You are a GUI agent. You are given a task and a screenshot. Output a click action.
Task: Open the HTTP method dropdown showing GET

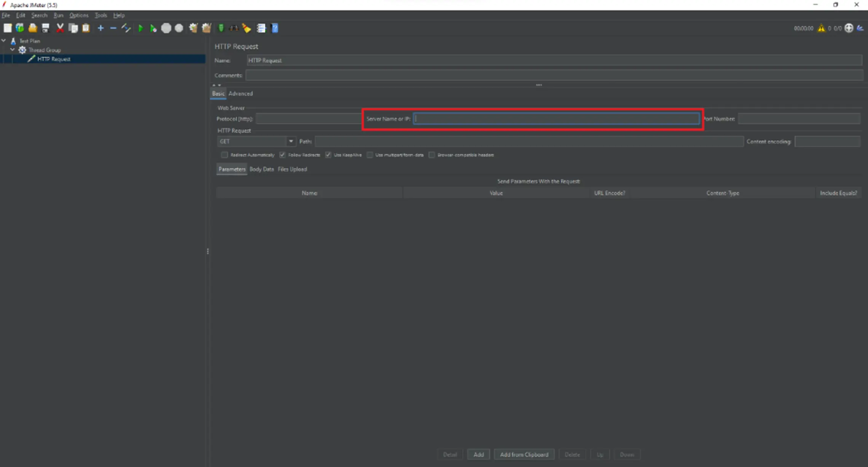click(291, 141)
